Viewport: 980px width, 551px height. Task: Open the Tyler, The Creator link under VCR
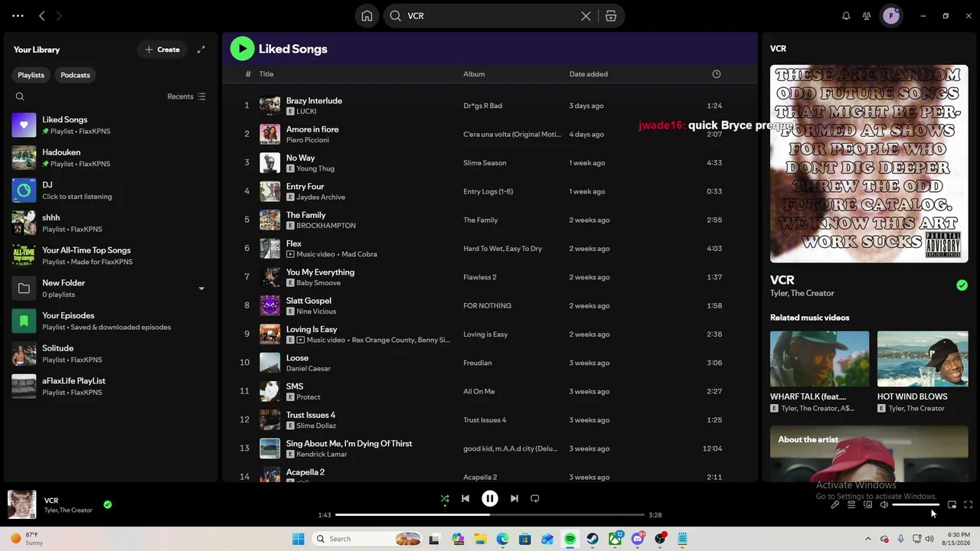coord(802,293)
